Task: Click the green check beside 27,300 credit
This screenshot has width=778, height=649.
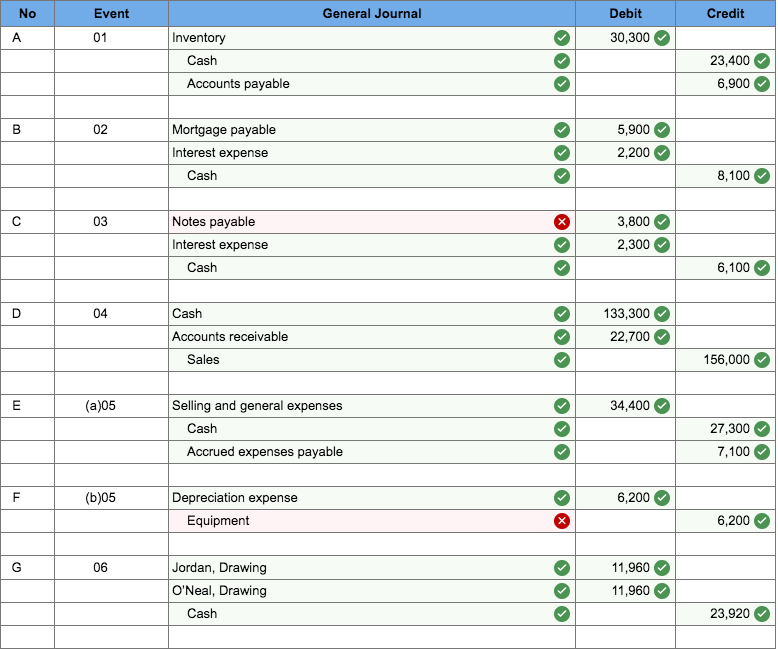Action: (762, 429)
